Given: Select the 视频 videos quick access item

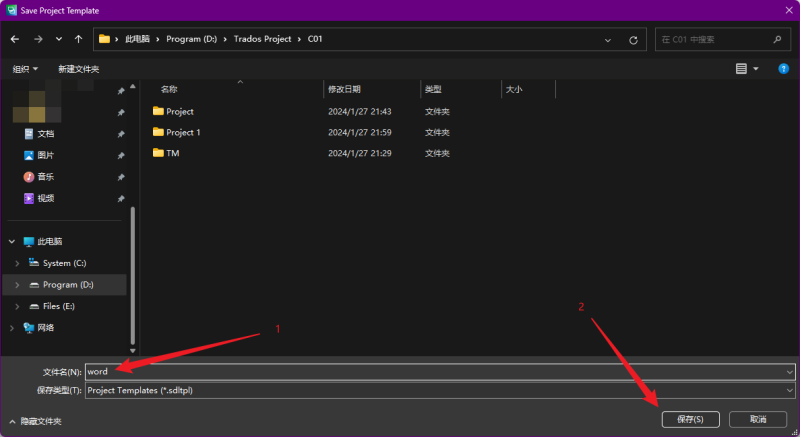Looking at the screenshot, I should [x=45, y=198].
